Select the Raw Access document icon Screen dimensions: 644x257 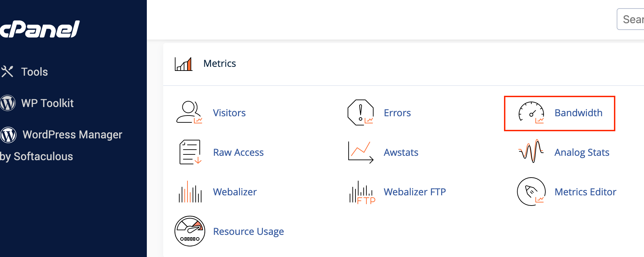[x=190, y=152]
